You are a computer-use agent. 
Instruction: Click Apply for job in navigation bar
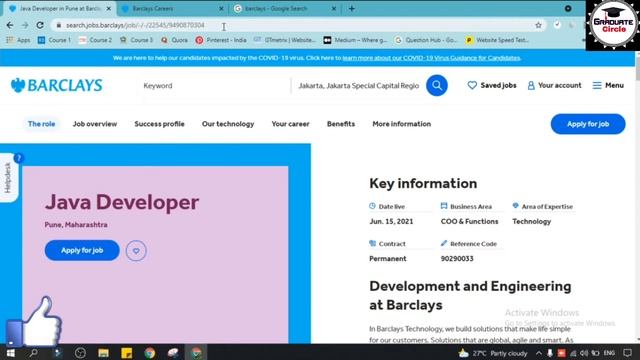pyautogui.click(x=588, y=124)
